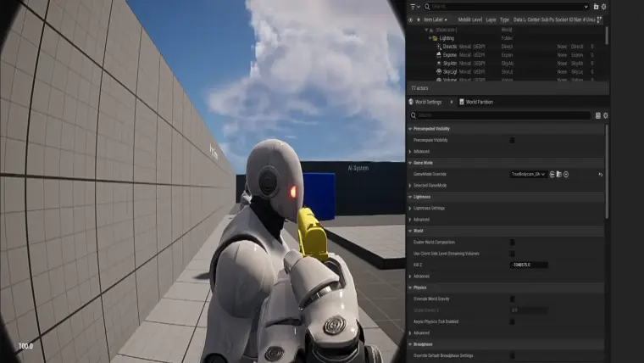Open the GameMode Override dropdown
This screenshot has width=644, height=363.
pyautogui.click(x=527, y=174)
